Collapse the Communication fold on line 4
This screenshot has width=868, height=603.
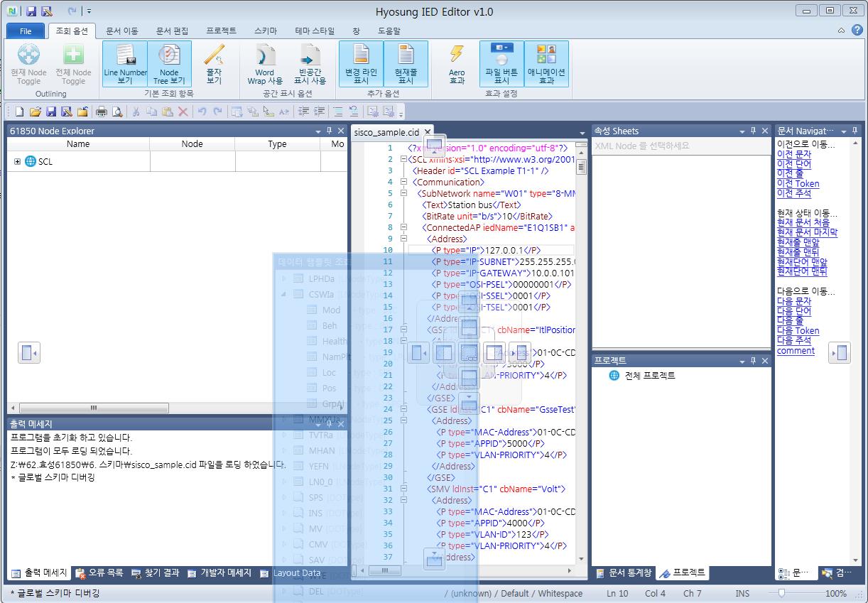click(x=403, y=182)
